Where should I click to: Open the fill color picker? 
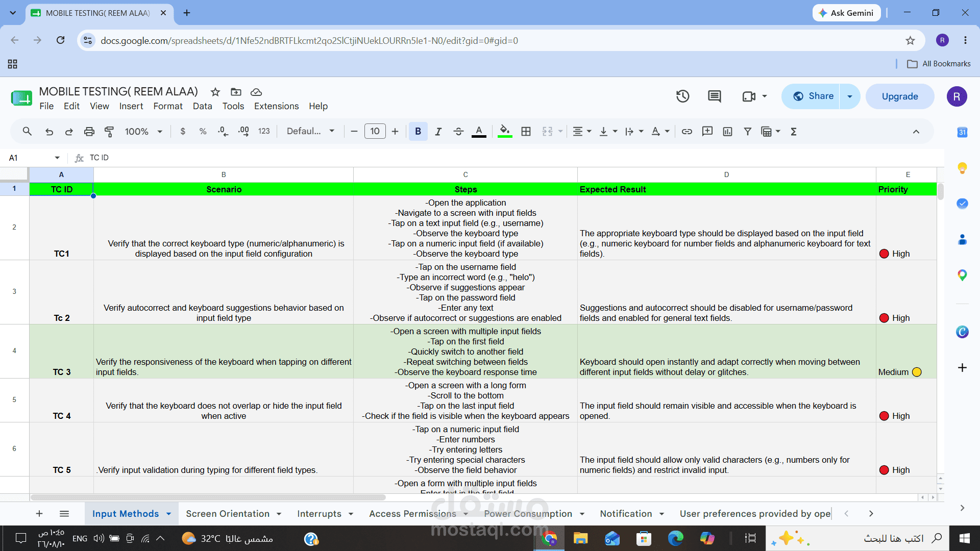[x=505, y=132]
